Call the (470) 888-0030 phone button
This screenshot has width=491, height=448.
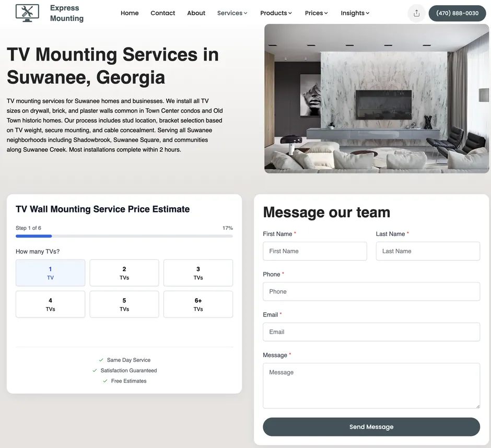[457, 13]
